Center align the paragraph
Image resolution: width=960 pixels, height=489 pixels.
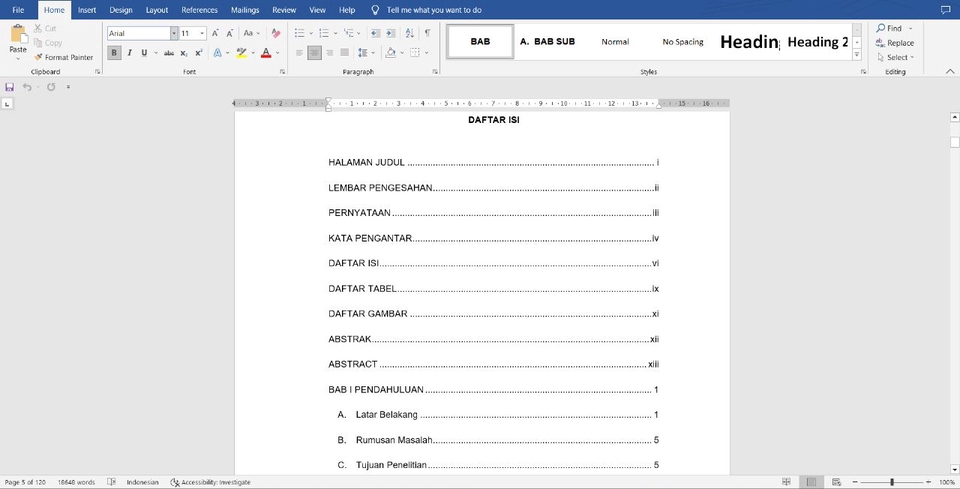coord(314,53)
